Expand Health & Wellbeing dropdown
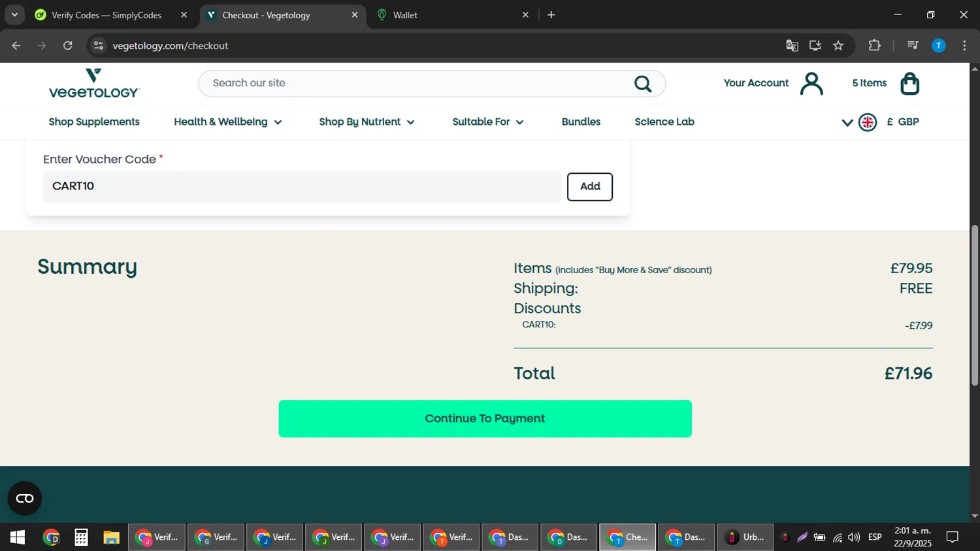 (x=228, y=122)
